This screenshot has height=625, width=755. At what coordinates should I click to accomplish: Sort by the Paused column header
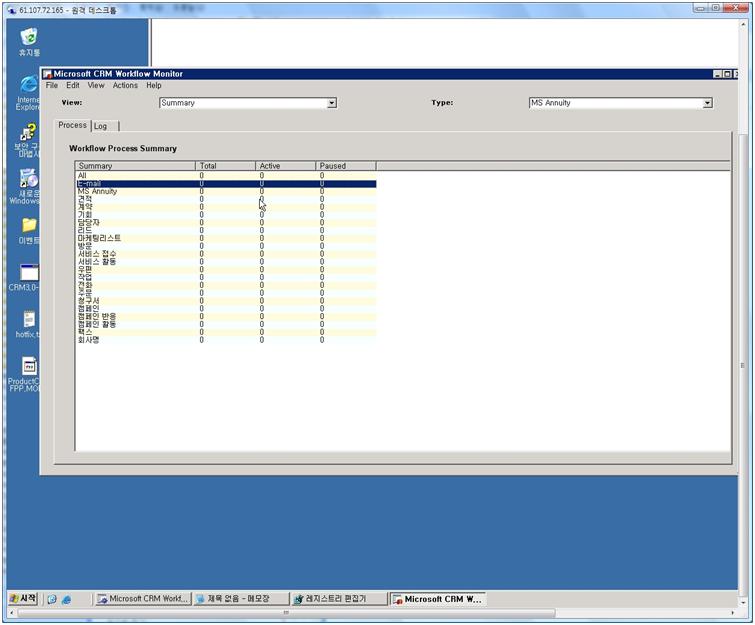click(x=346, y=166)
